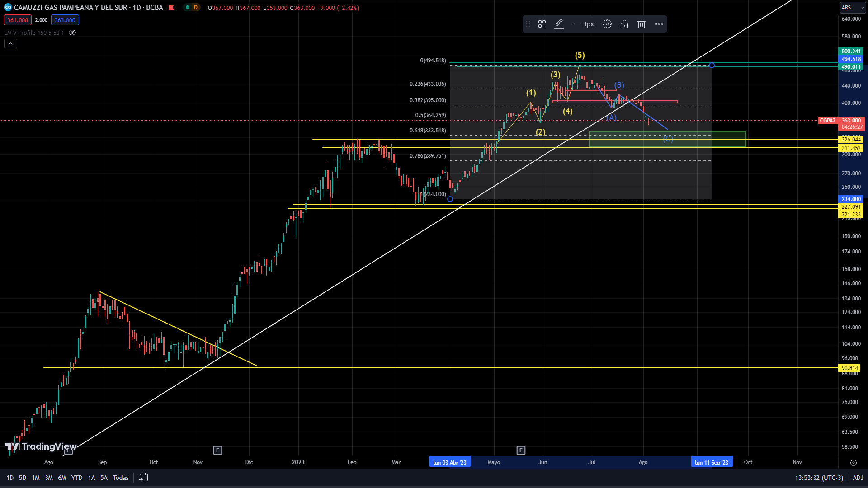Click the lun 03 Abr '23 date label
The height and width of the screenshot is (488, 868).
[450, 462]
